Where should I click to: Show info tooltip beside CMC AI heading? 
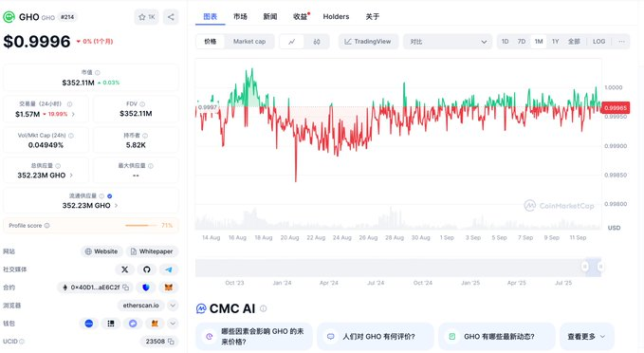tap(264, 308)
